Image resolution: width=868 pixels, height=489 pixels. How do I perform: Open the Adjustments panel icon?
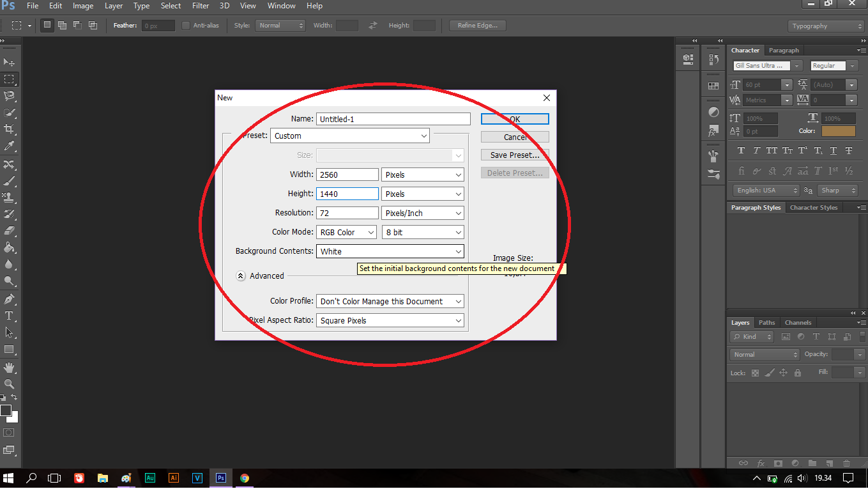[713, 112]
